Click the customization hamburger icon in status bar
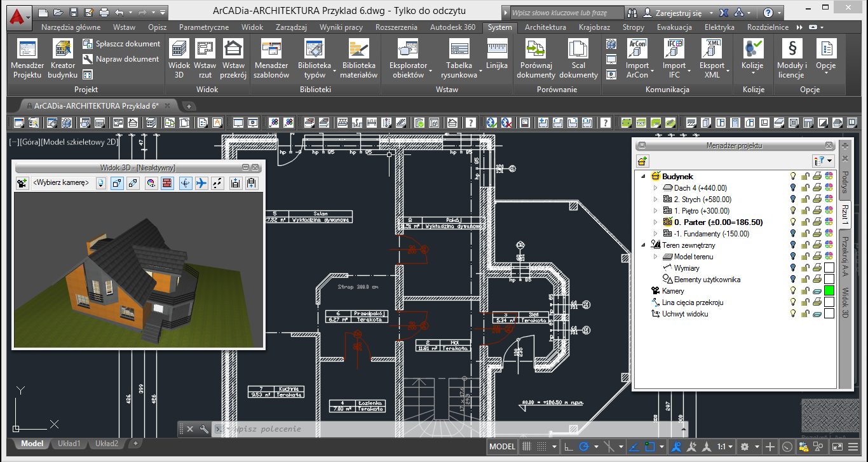 (853, 447)
